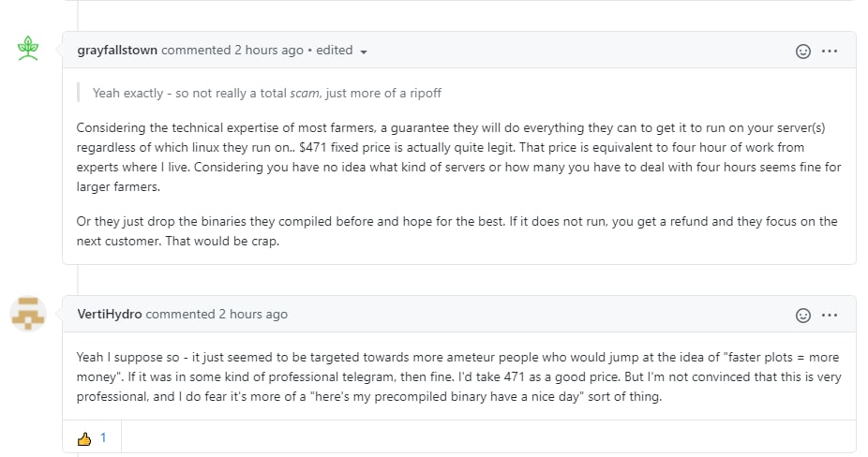
Task: Click paragraph starting 'Or they just drop'
Action: 456,230
